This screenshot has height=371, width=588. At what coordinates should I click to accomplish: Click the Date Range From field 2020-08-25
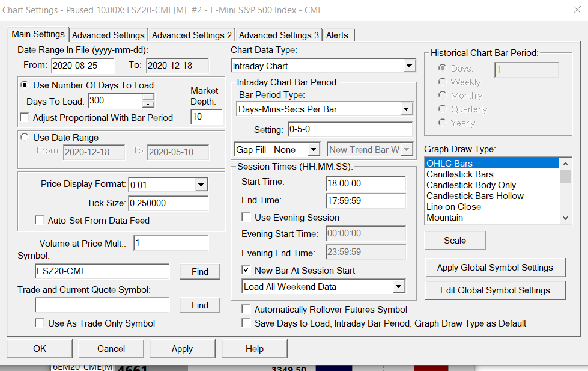[83, 66]
